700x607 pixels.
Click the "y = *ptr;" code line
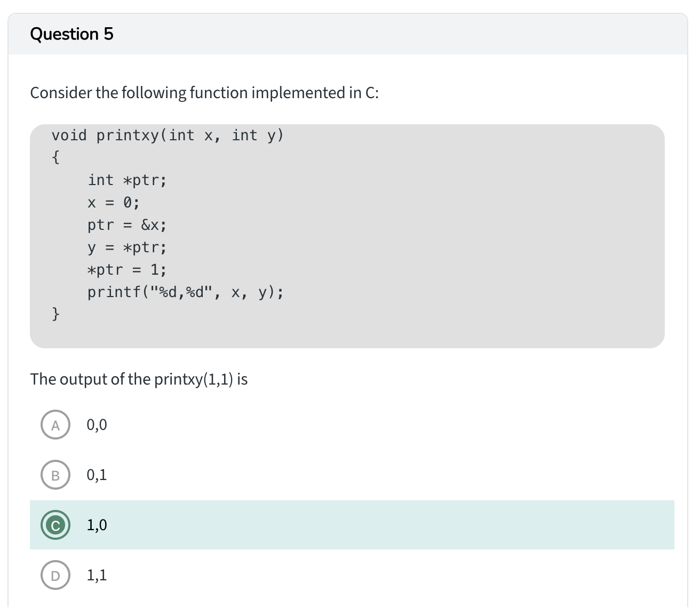pyautogui.click(x=127, y=247)
